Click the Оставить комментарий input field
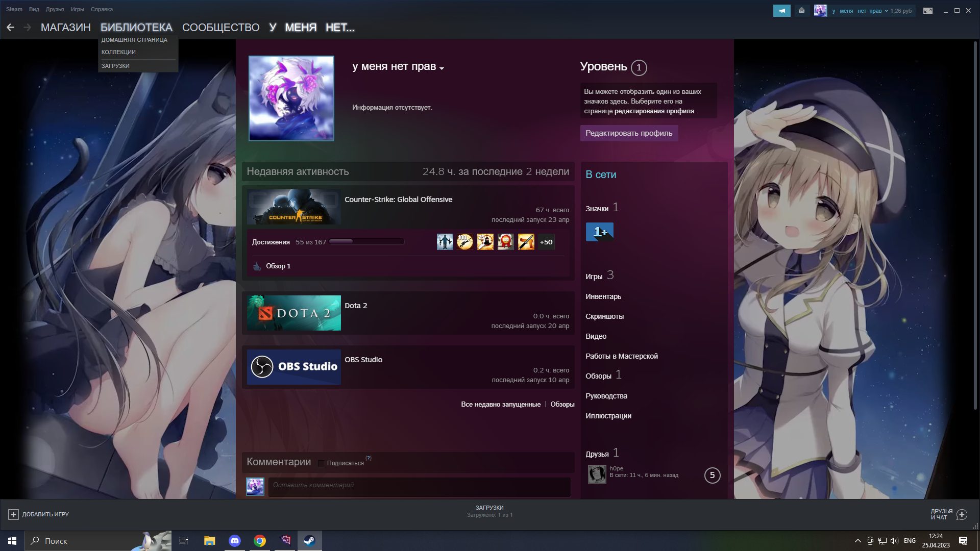Screen dimensions: 980x551 420,487
